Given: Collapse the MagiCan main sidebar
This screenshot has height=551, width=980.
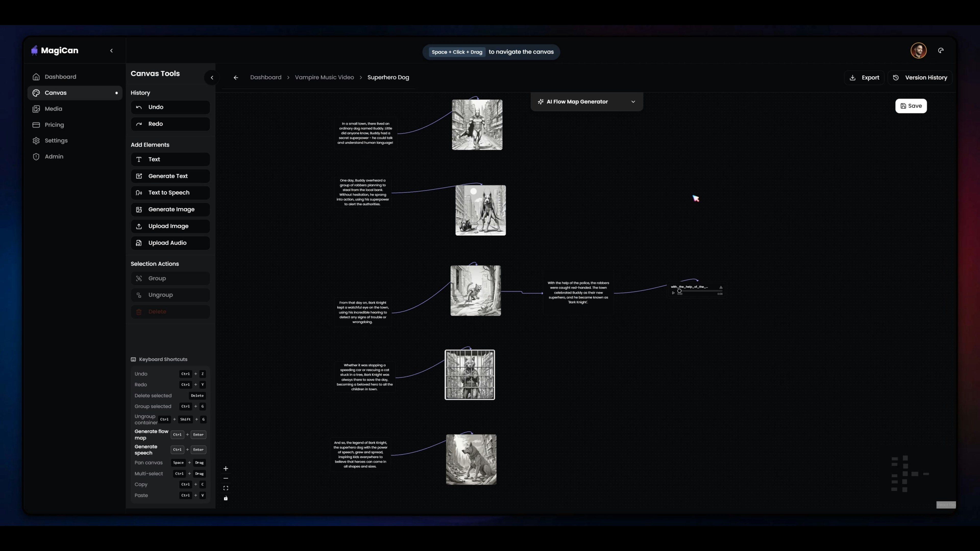Looking at the screenshot, I should click(x=112, y=51).
